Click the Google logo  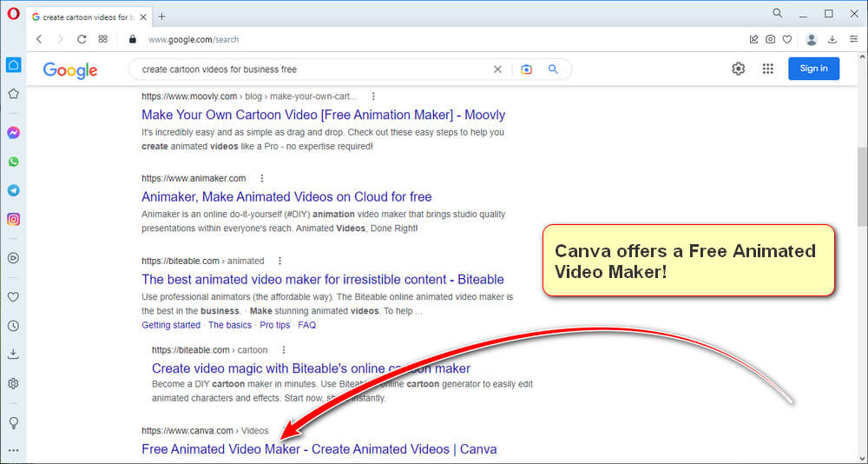(70, 70)
